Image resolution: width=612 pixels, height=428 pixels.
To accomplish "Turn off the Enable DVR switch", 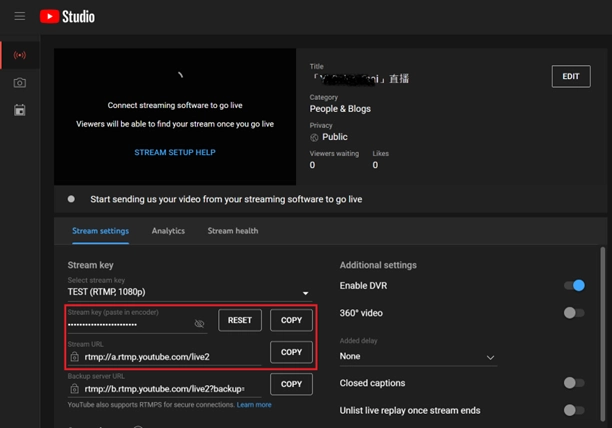I will point(574,286).
